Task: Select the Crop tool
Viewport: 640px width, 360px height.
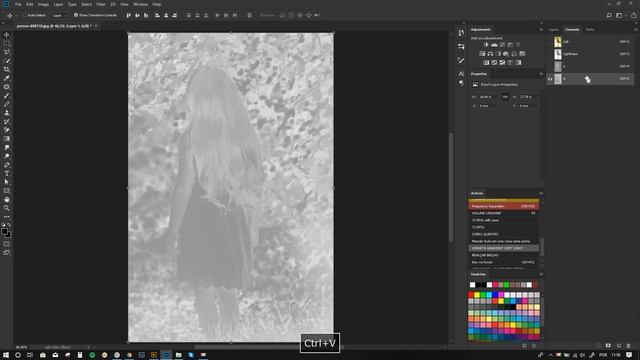Action: coord(7,69)
